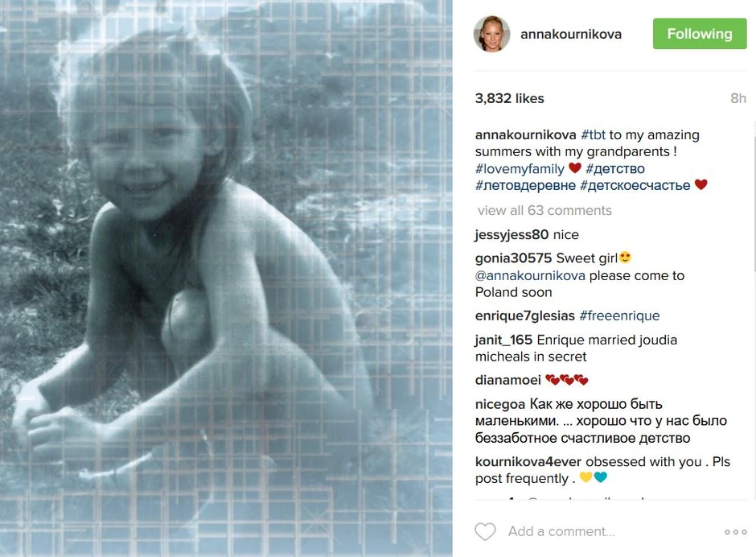The image size is (756, 557).
Task: Click annakournikova's profile avatar
Action: click(x=491, y=34)
